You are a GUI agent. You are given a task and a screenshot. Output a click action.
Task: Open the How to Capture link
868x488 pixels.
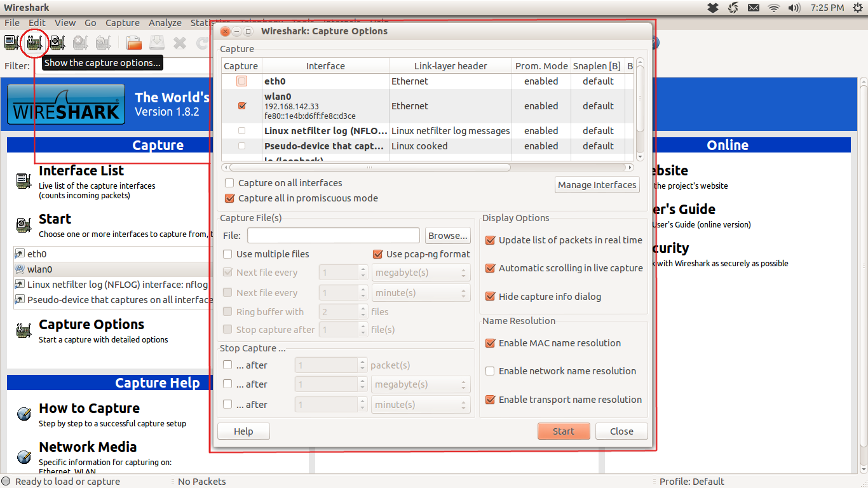tap(90, 408)
